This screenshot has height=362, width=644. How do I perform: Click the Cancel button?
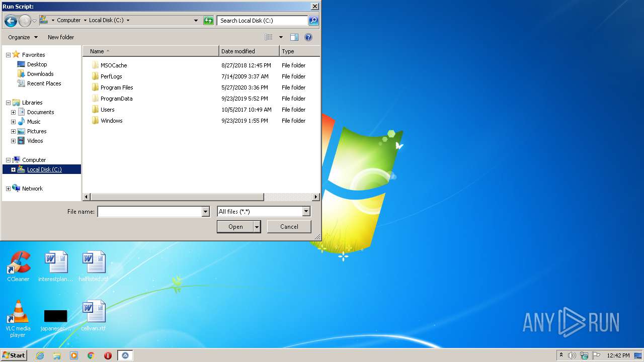pyautogui.click(x=289, y=227)
